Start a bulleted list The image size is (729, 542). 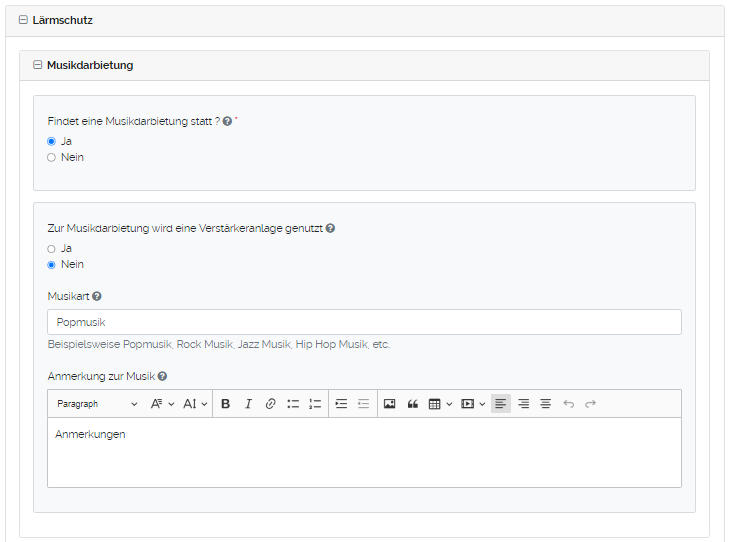(293, 404)
